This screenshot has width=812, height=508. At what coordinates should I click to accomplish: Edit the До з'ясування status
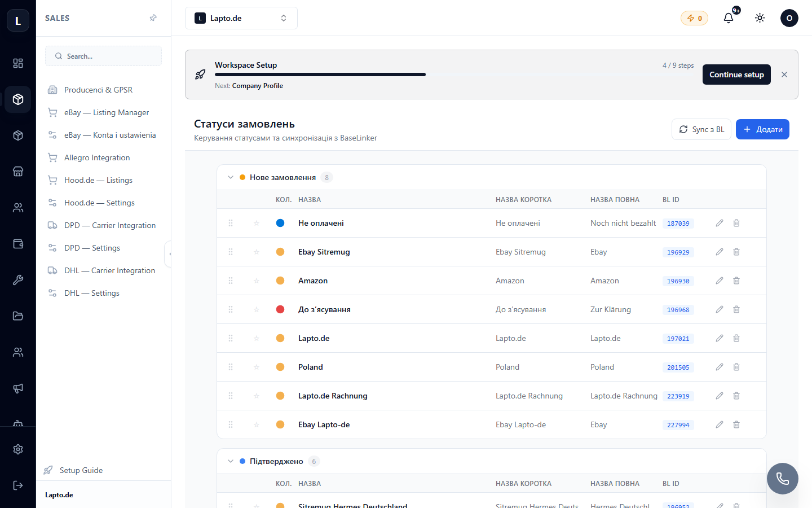pos(720,309)
